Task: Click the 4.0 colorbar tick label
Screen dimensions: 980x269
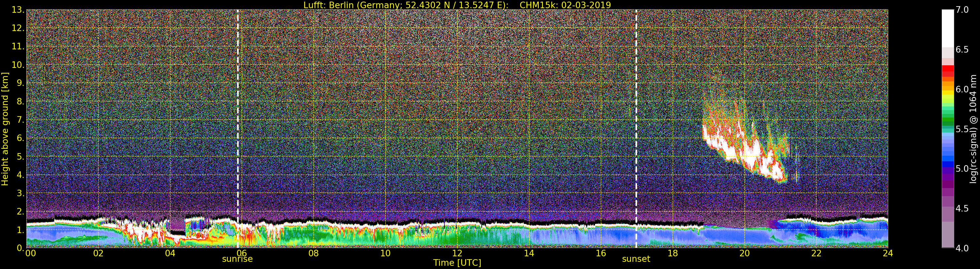Action: (x=962, y=248)
